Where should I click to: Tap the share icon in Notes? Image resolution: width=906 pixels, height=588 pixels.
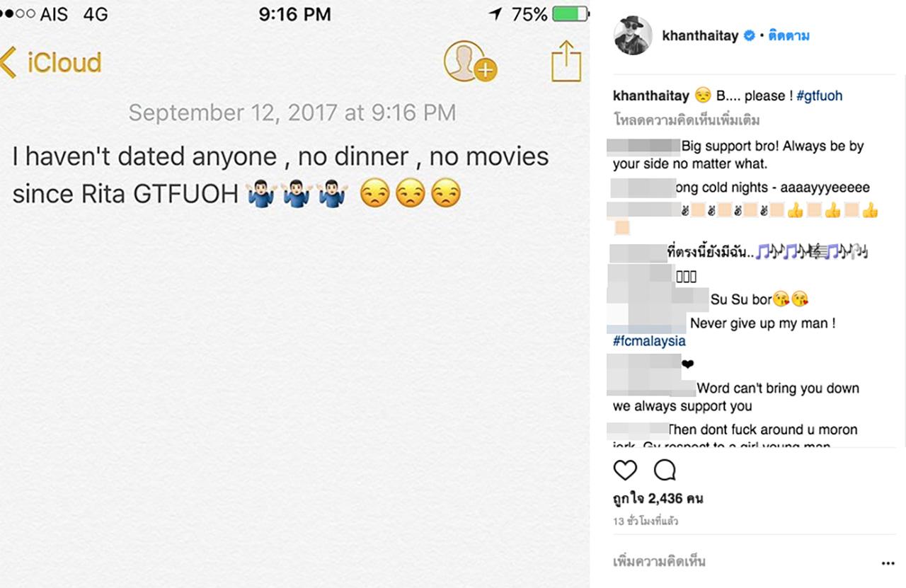coord(566,61)
